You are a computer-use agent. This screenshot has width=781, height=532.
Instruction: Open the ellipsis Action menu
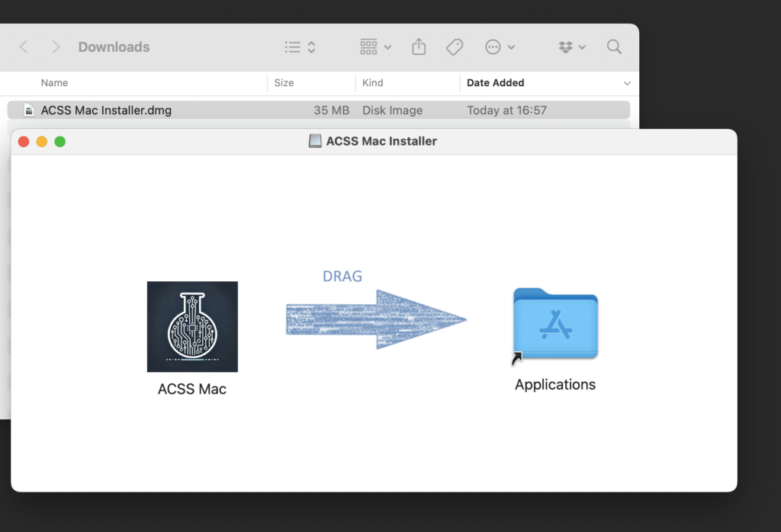(500, 47)
